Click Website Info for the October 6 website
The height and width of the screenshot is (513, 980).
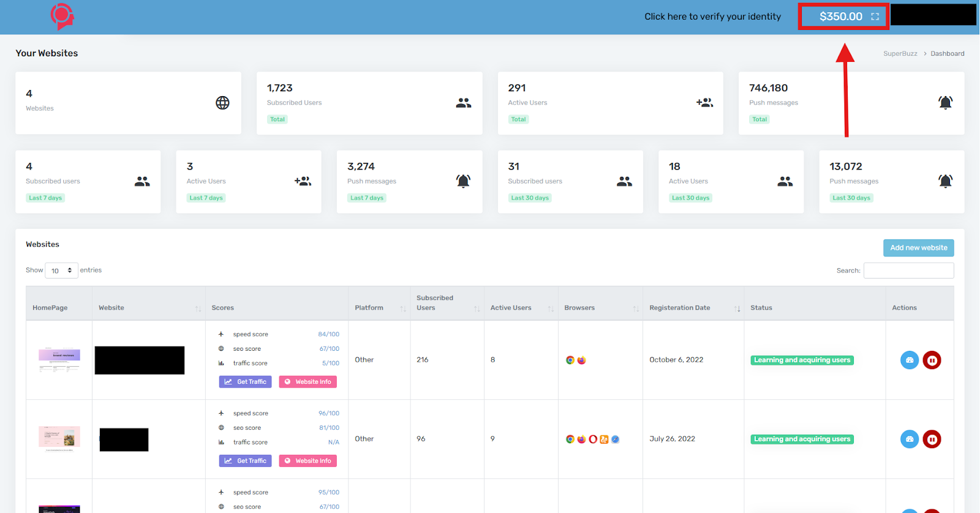tap(307, 382)
